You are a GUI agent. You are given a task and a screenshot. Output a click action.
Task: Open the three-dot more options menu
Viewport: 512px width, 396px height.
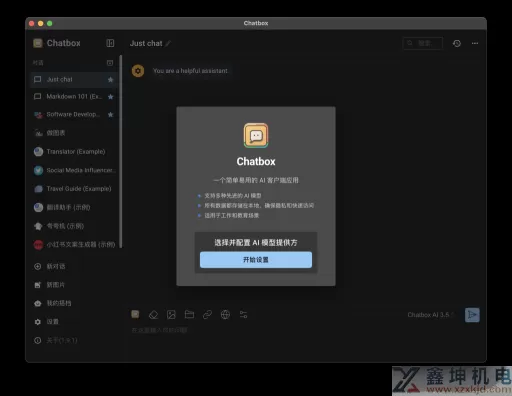click(x=475, y=43)
